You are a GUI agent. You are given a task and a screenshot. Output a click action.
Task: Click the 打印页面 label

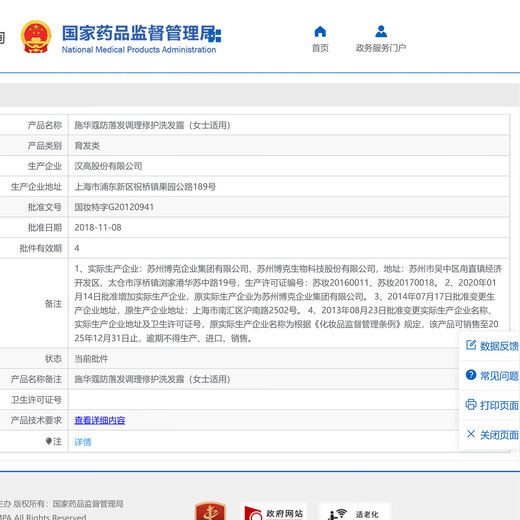click(x=499, y=405)
